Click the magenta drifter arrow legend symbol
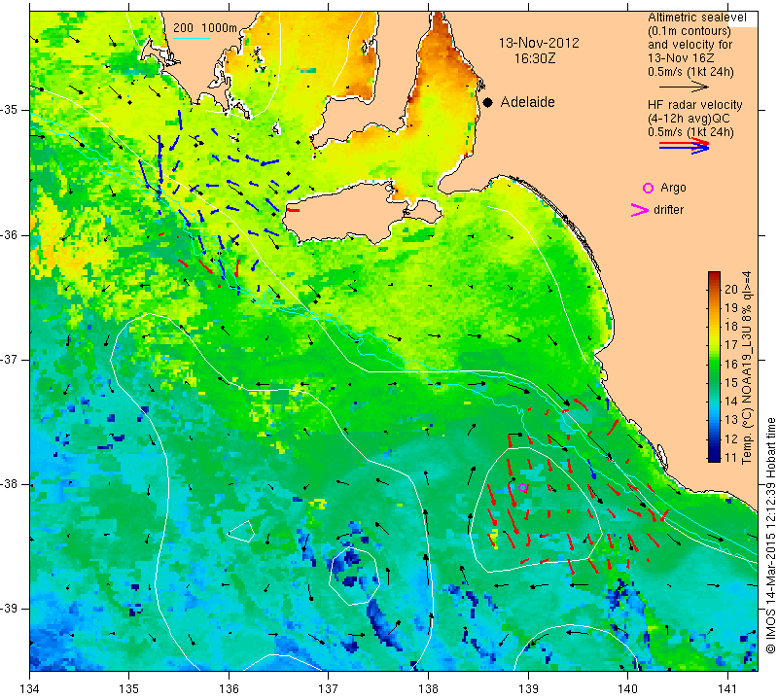The height and width of the screenshot is (700, 778). [640, 210]
